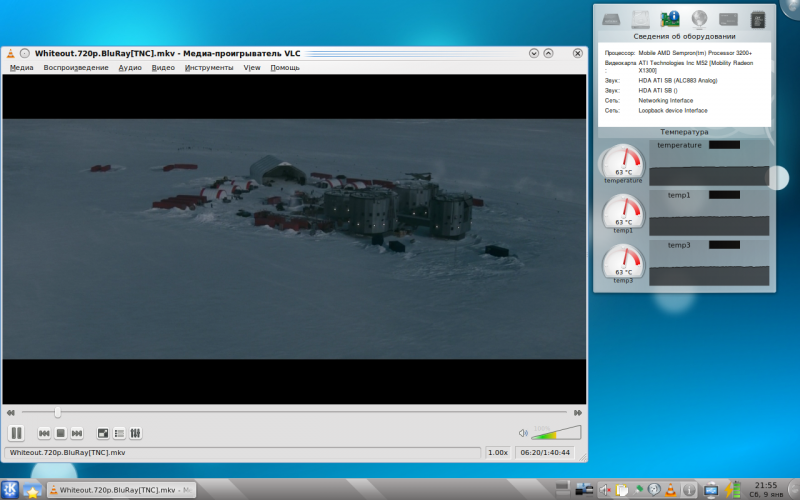Click the temp1 63 °C gauge
The image size is (800, 500).
623,213
